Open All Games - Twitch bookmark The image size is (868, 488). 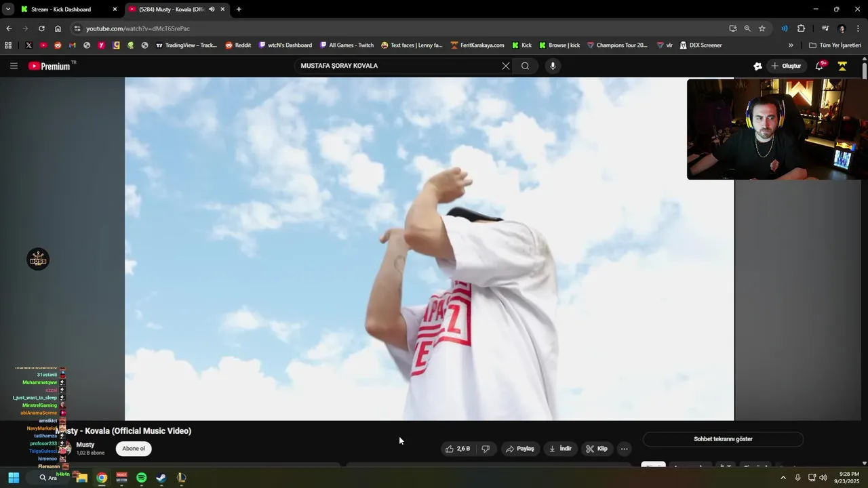347,45
